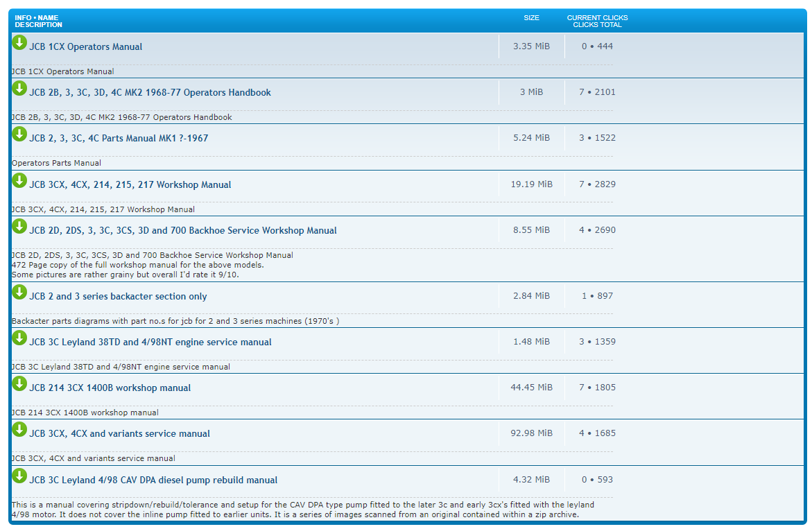Open JCB 2D, 2DS 700 Backhoe Service Workshop Manual link
Screen dimensions: 812x529
click(x=183, y=230)
